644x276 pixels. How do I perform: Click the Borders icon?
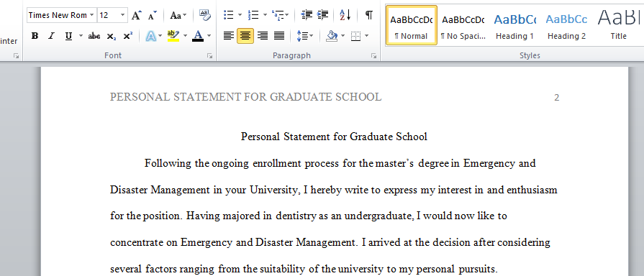[x=355, y=36]
